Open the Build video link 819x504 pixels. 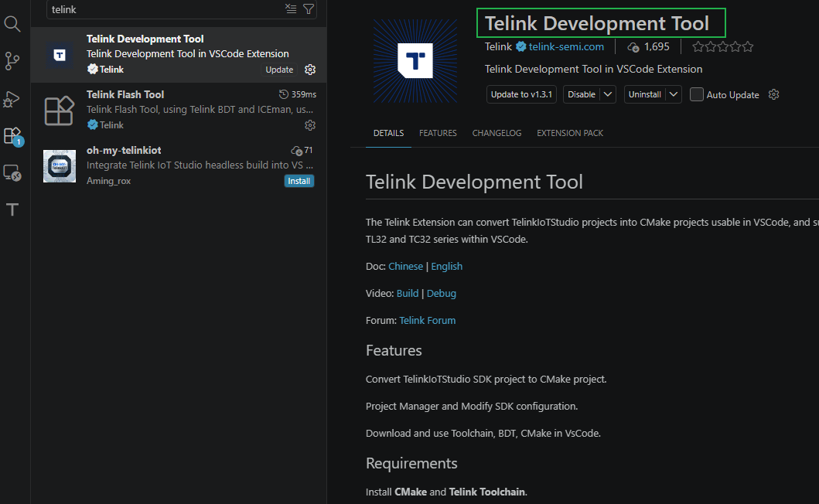click(x=408, y=294)
